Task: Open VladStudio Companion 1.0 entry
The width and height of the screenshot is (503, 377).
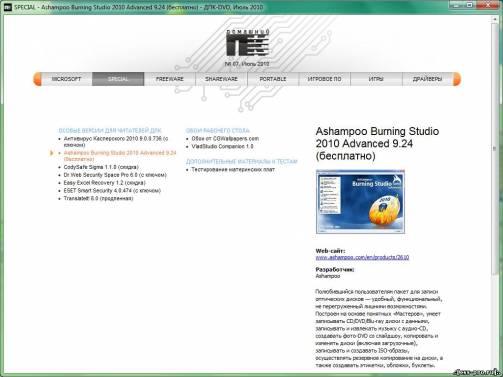Action: tap(222, 146)
